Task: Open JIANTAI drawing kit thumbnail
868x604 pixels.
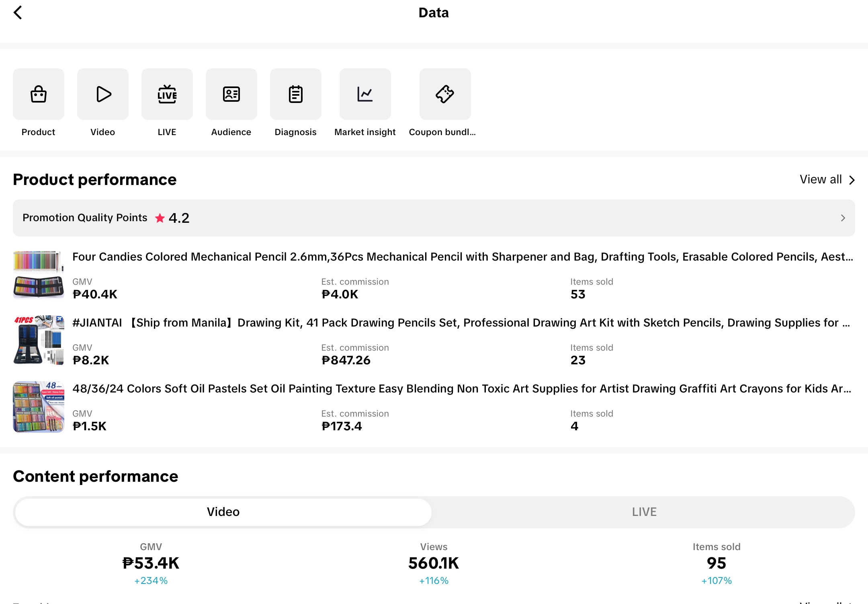Action: [x=39, y=340]
